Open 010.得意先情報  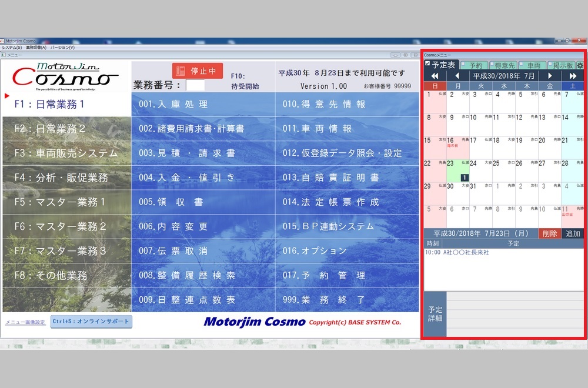click(348, 104)
